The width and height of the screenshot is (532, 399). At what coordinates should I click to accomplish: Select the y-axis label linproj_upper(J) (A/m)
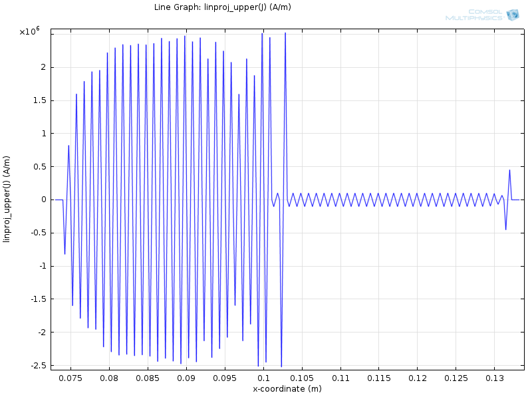[x=7, y=199]
